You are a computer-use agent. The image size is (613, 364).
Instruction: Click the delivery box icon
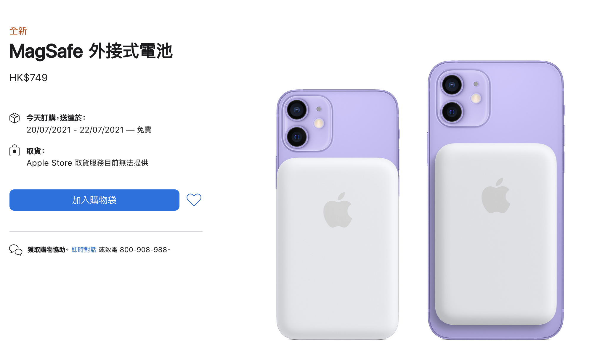pyautogui.click(x=15, y=118)
